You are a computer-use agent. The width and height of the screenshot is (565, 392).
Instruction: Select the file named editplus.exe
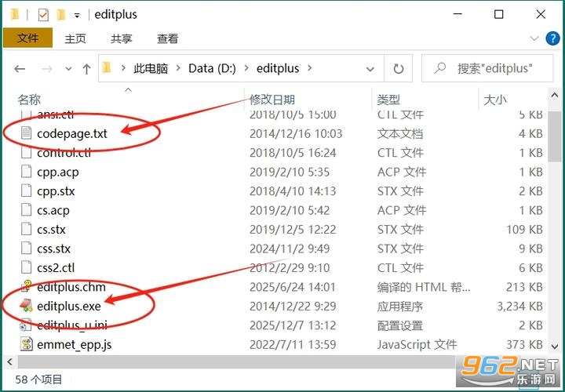point(69,306)
